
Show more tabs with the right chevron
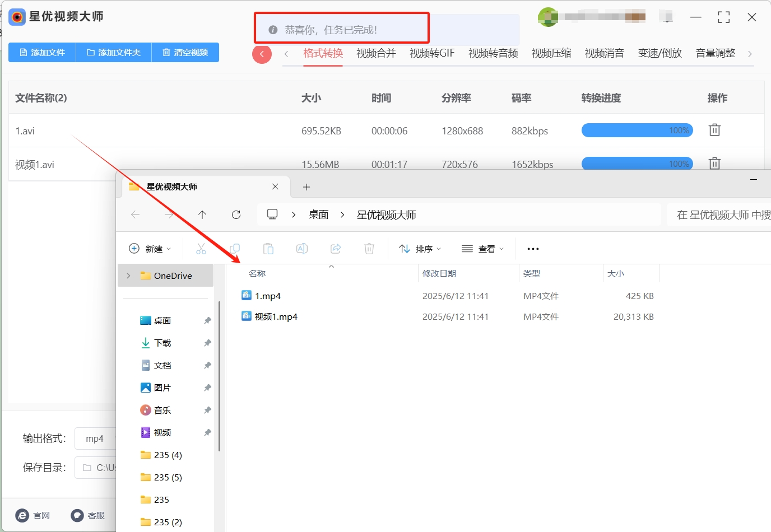[x=750, y=54]
